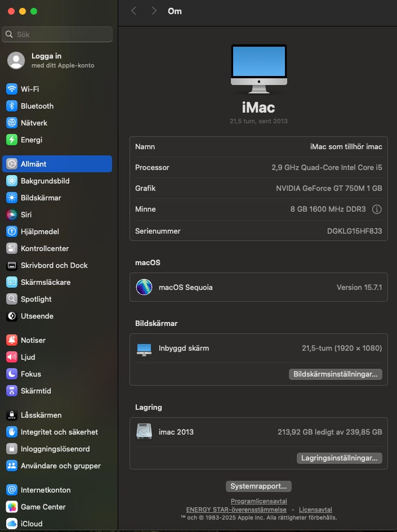Screen dimensions: 397x532
Task: Select Allmänt in the sidebar
Action: click(x=57, y=164)
